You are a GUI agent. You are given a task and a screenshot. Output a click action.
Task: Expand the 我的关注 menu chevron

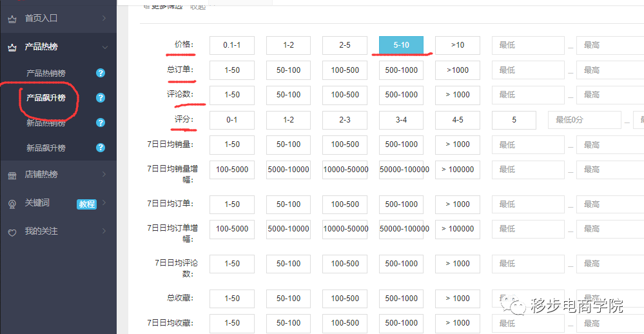104,231
